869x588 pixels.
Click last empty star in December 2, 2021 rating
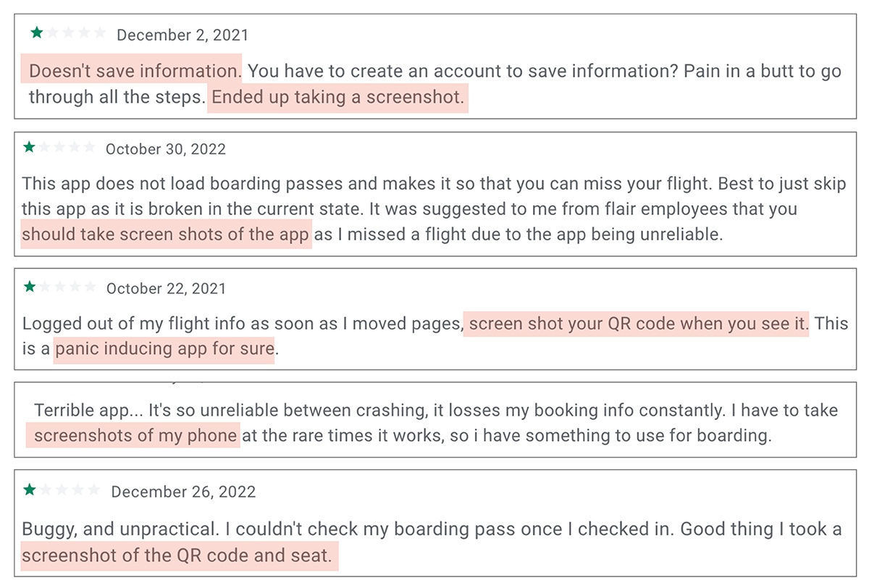coord(100,33)
